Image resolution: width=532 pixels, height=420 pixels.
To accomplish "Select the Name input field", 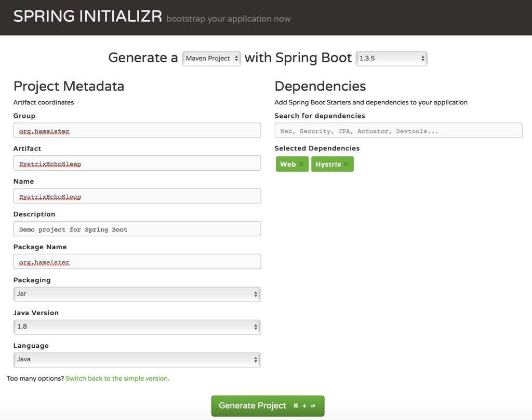I will 137,196.
